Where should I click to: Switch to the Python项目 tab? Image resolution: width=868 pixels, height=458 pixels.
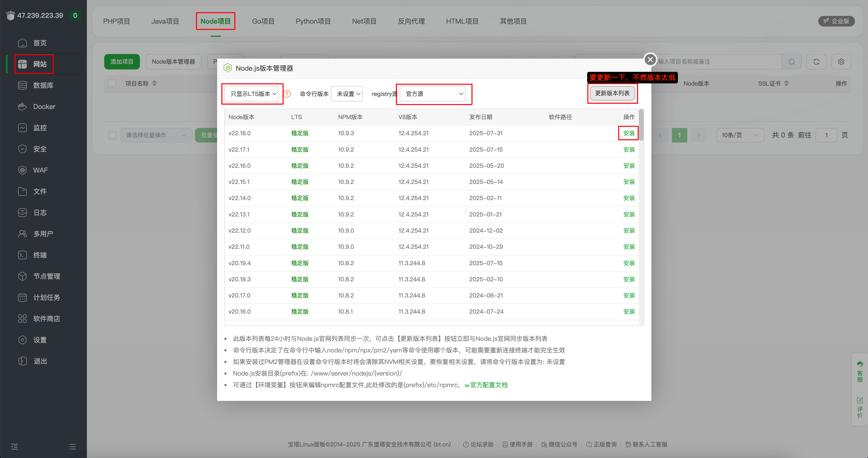[313, 21]
